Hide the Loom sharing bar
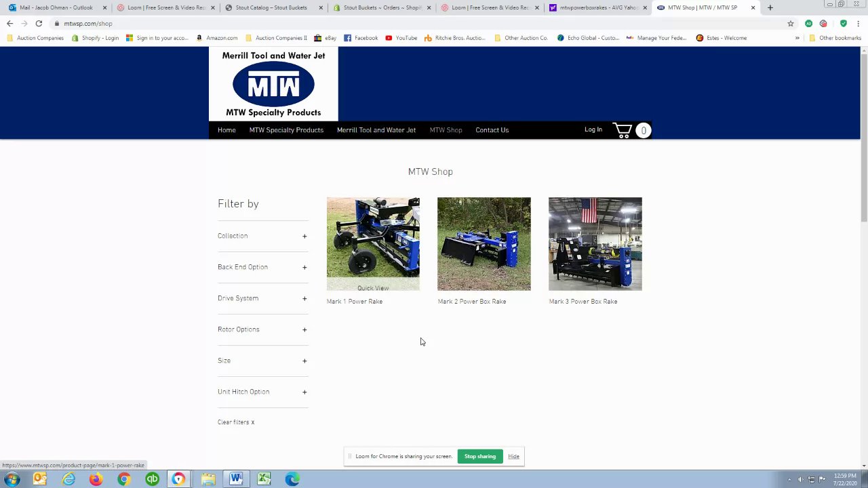This screenshot has height=488, width=868. [513, 456]
